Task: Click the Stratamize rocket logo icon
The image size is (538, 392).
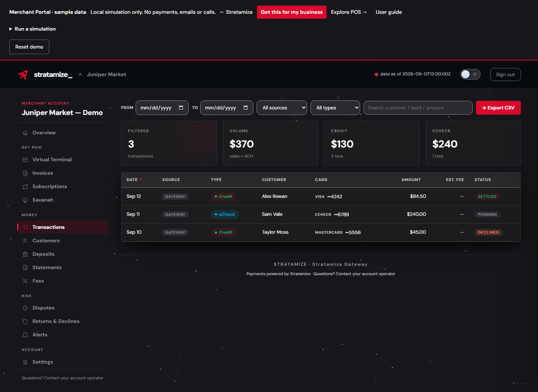Action: coord(23,75)
